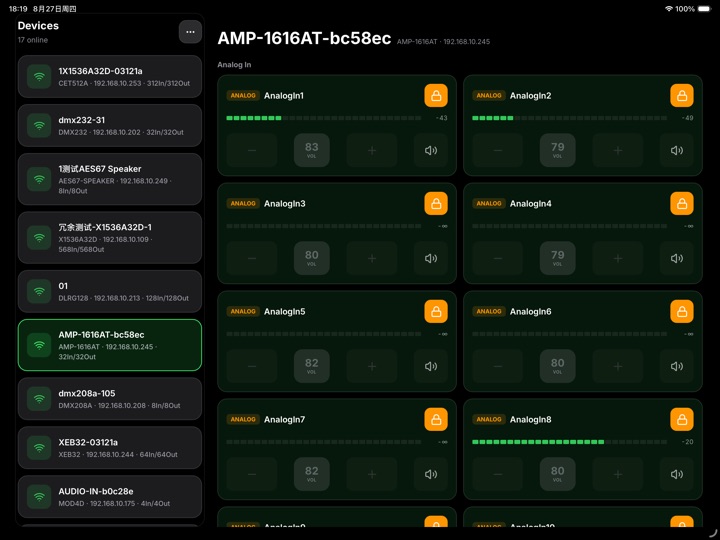Select device 1X1536A32D-03121a
The width and height of the screenshot is (720, 540).
pos(110,77)
